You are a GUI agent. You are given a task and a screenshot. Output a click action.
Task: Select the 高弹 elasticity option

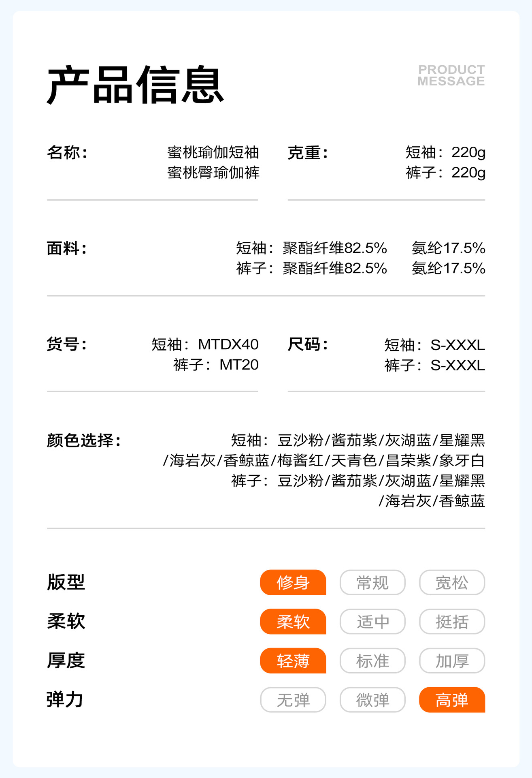point(452,700)
